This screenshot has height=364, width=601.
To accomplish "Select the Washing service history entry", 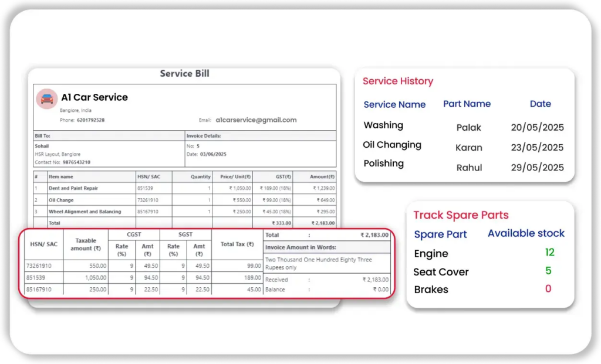I will [x=383, y=125].
